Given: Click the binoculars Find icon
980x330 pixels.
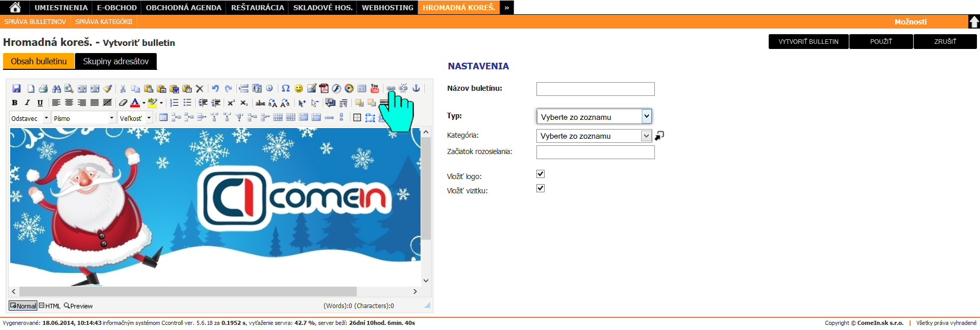Looking at the screenshot, I should 56,89.
